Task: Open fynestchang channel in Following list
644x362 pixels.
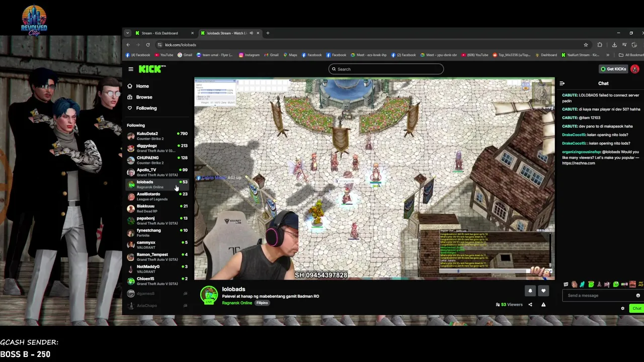Action: 157,233
